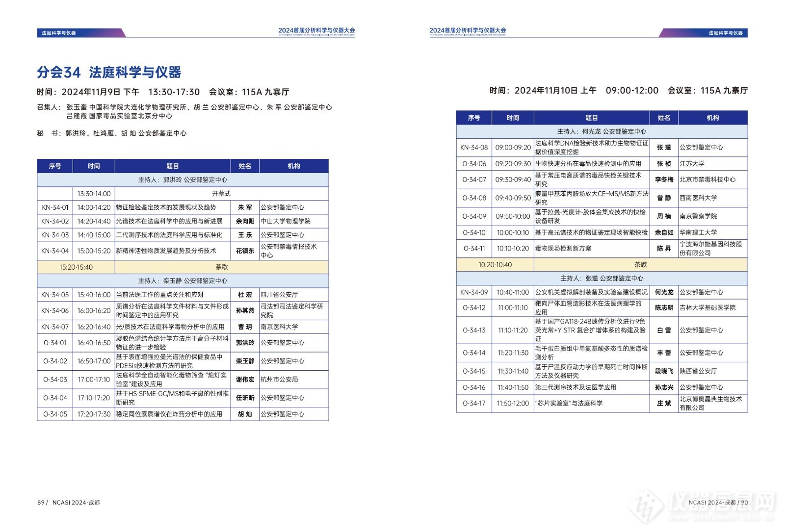
Task: Click the convener text '吕建霞 国家毒品实验室北京分中心'
Action: point(119,116)
